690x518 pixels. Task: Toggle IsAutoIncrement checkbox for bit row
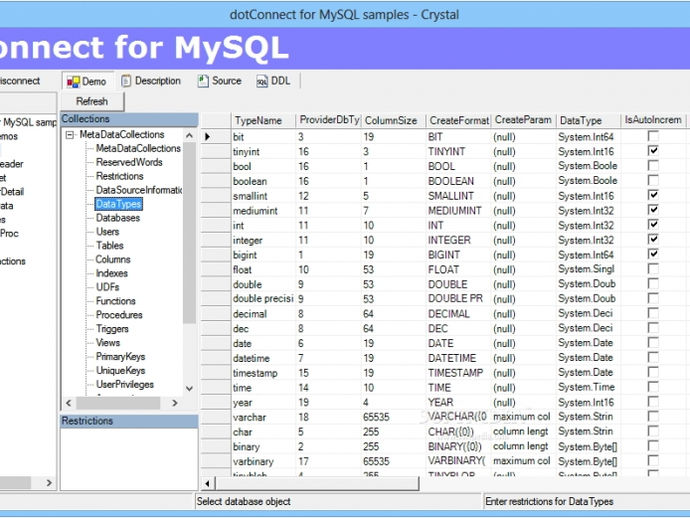653,136
